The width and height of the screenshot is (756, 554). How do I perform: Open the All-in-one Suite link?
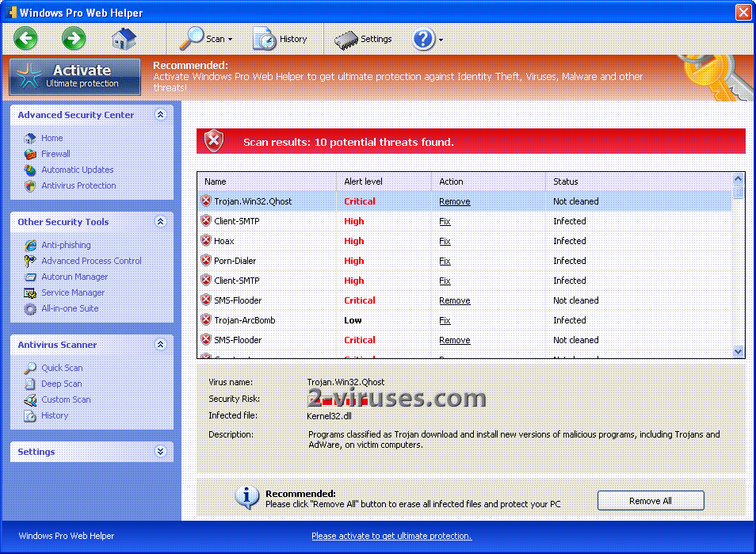pyautogui.click(x=70, y=308)
